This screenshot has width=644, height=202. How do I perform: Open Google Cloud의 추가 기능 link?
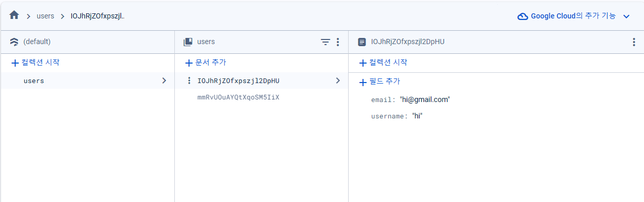point(573,16)
